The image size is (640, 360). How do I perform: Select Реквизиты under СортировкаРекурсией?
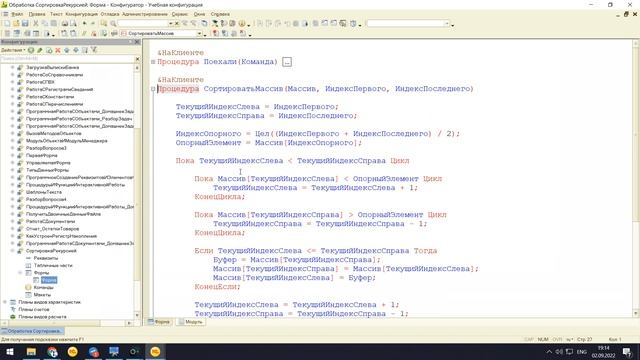coord(45,258)
